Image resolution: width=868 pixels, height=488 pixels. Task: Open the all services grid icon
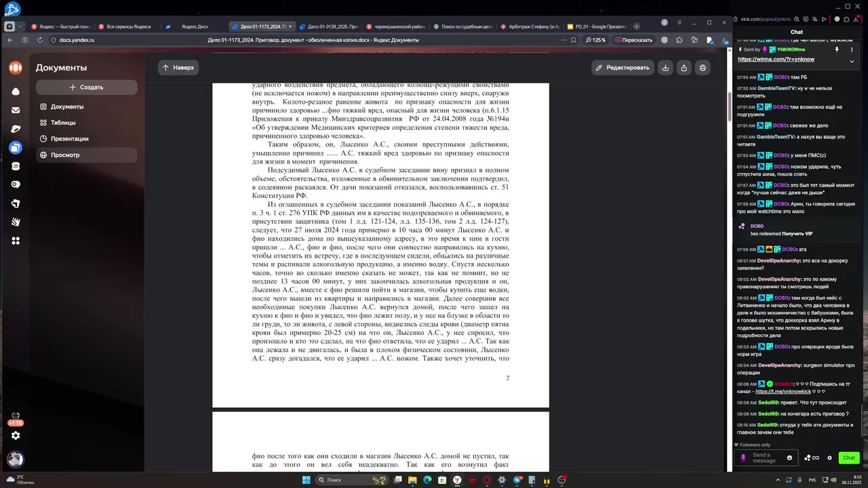tap(15, 241)
